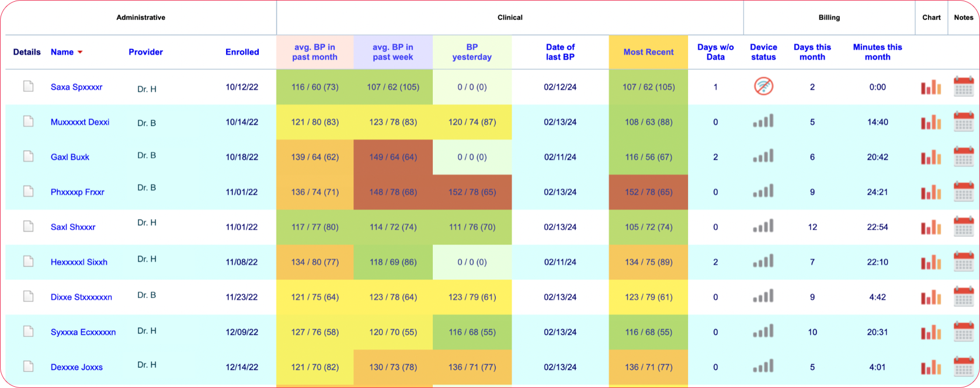Sort by Enrolled column header
The height and width of the screenshot is (388, 980).
click(x=242, y=52)
